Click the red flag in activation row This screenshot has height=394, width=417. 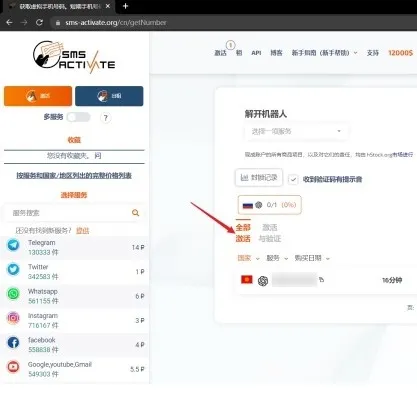247,279
